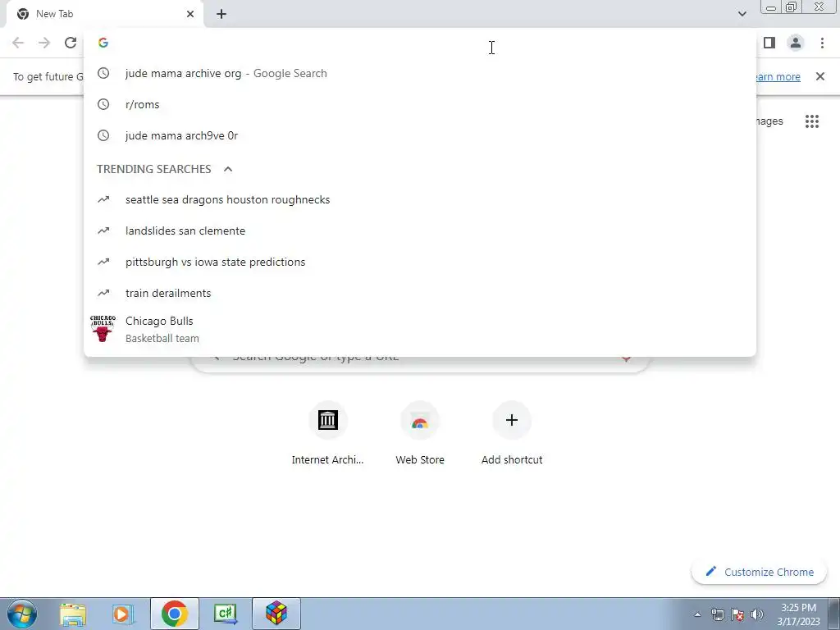Follow the Learn more link
The height and width of the screenshot is (630, 840).
click(777, 76)
